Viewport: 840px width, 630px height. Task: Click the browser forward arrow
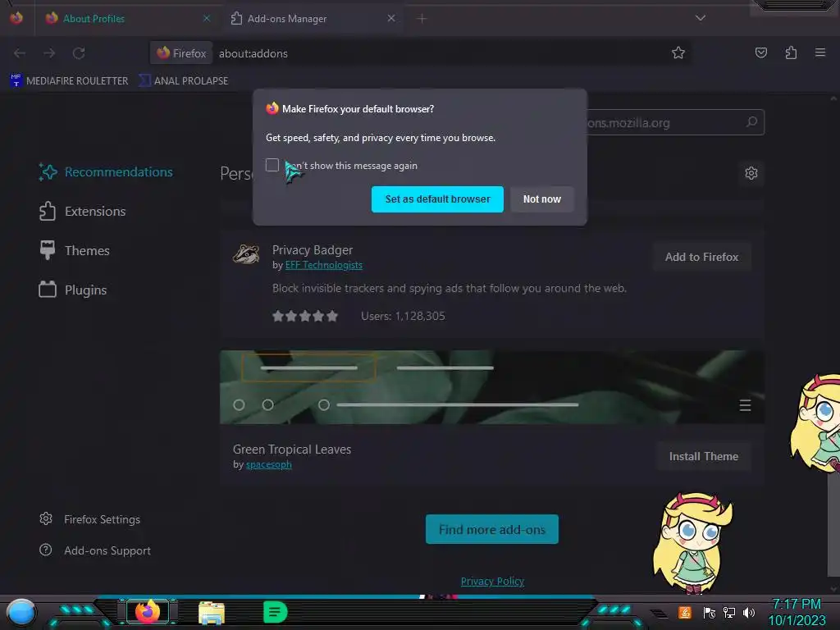tap(49, 53)
